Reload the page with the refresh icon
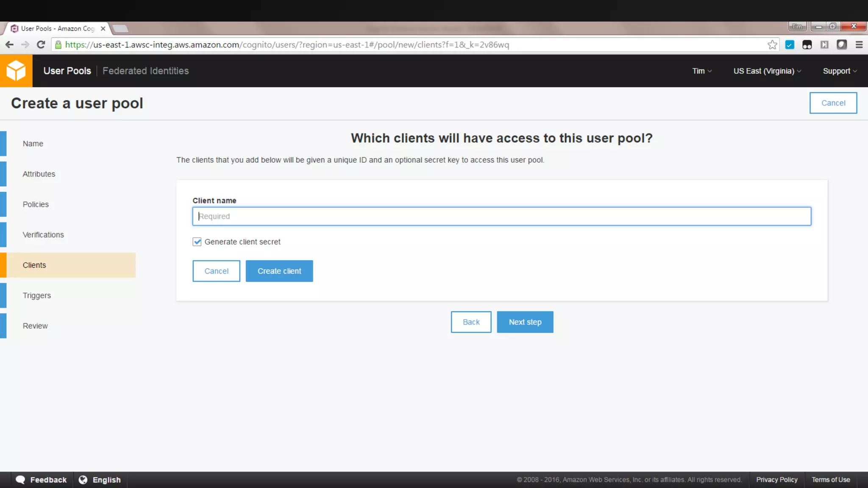This screenshot has height=488, width=868. click(41, 45)
